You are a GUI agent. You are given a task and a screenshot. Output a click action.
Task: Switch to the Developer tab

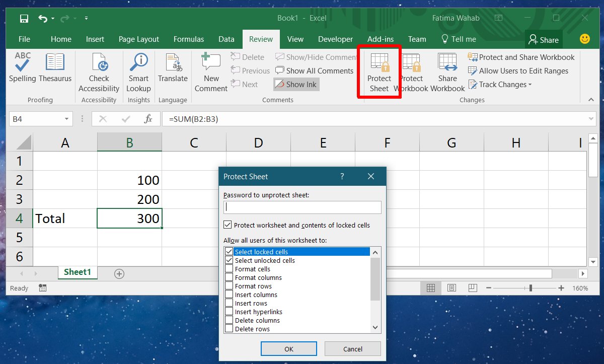pos(336,39)
